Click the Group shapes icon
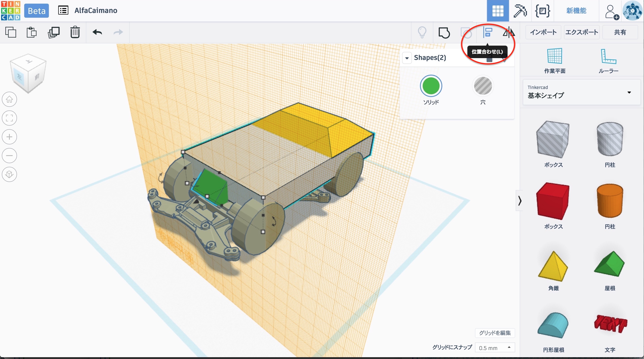The width and height of the screenshot is (644, 359). (x=444, y=33)
